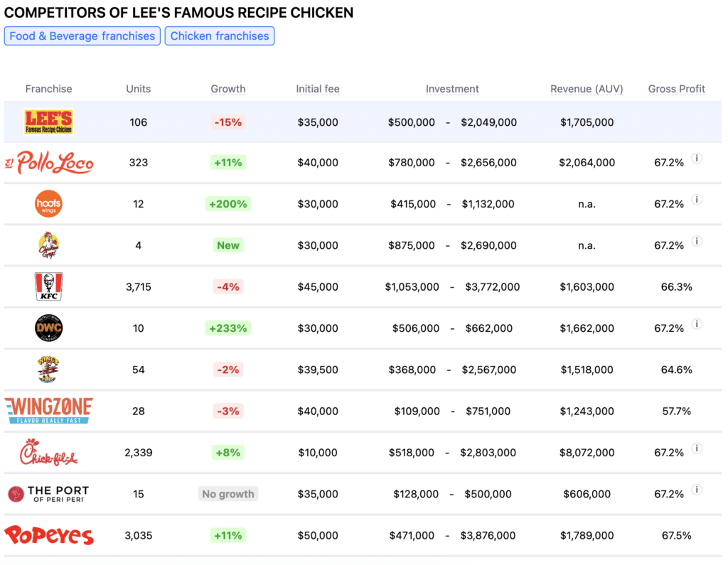
Task: Click the New growth badge
Action: (x=228, y=245)
